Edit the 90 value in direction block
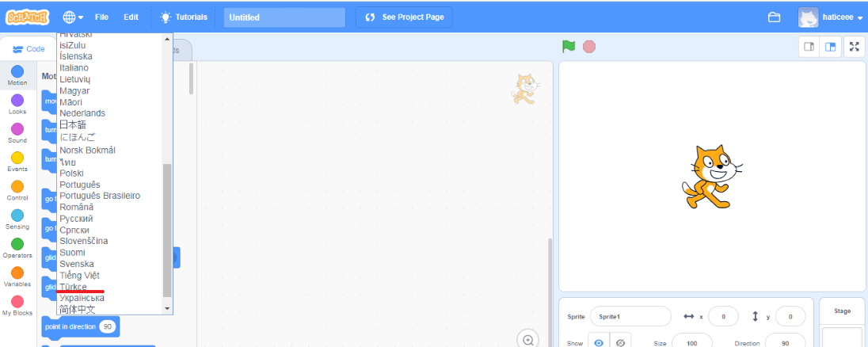 click(x=108, y=326)
